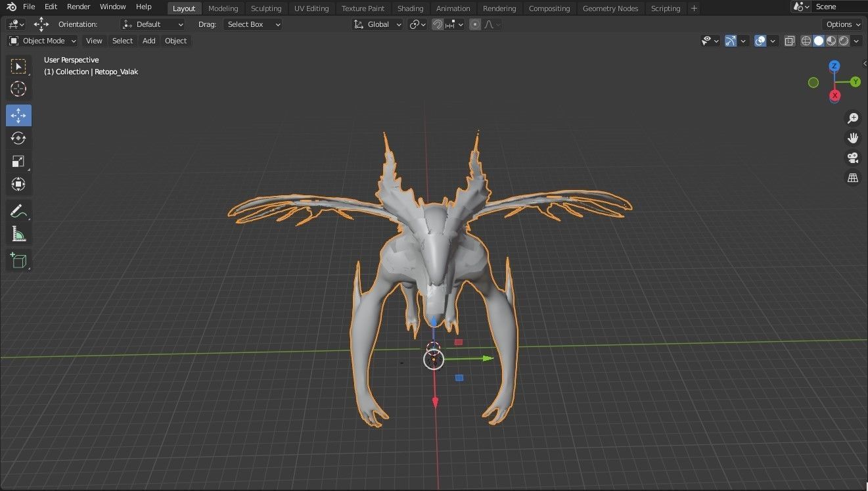Open the gizmo options dropdown arrow
This screenshot has width=868, height=491.
pyautogui.click(x=743, y=41)
